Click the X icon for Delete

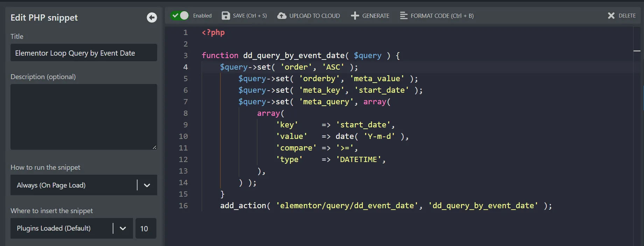(x=611, y=16)
